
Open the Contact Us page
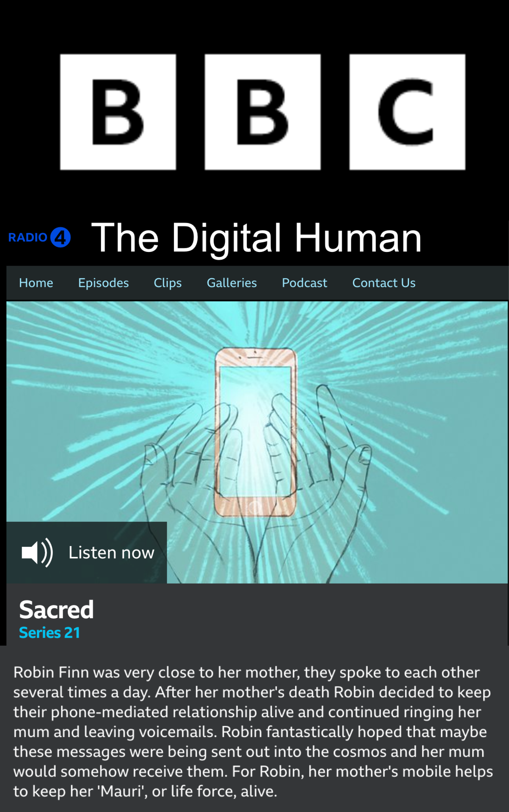point(384,283)
